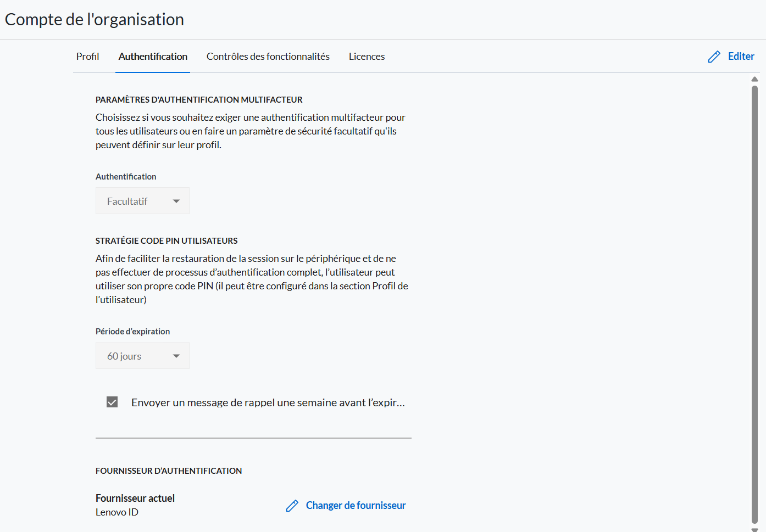Click the Période d'expiration label
The height and width of the screenshot is (532, 766).
click(132, 331)
